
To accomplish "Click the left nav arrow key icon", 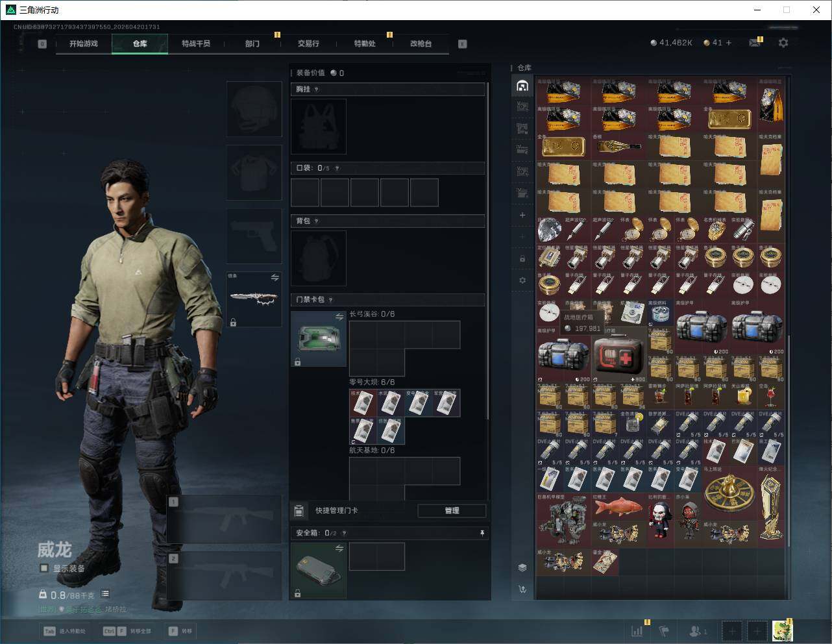I will coord(42,44).
